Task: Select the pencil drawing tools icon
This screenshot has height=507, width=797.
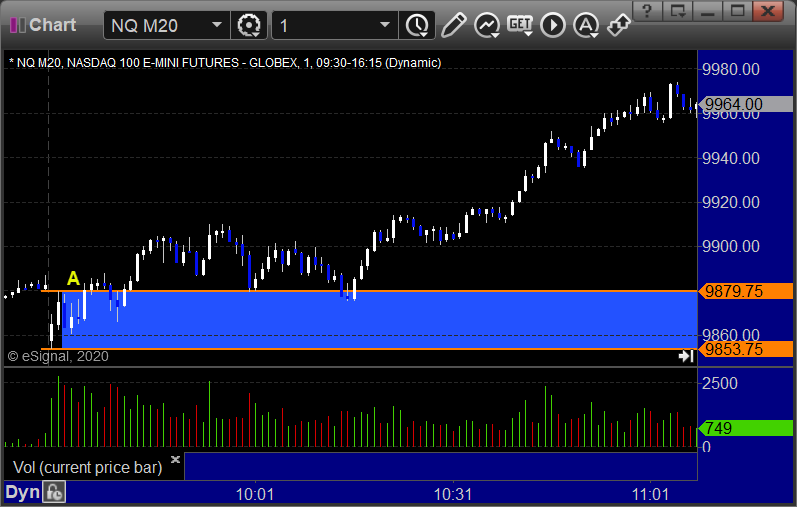Action: [453, 25]
